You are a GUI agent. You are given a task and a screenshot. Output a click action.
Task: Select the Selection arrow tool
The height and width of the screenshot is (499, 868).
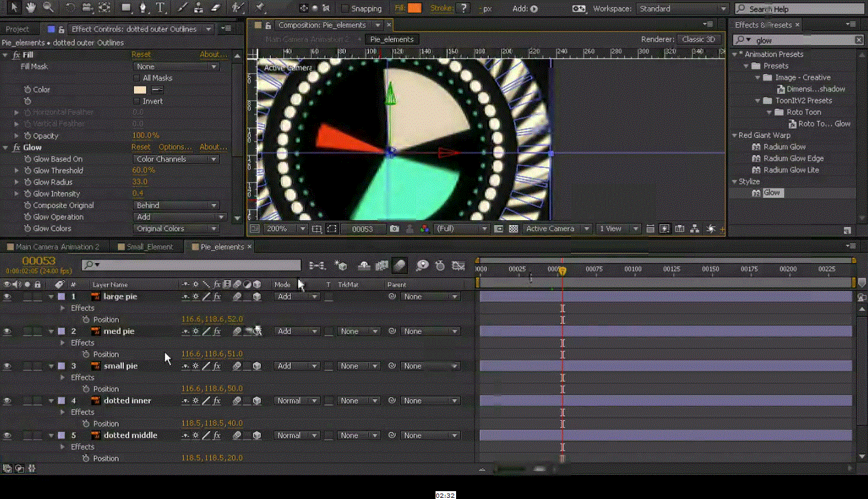click(15, 8)
